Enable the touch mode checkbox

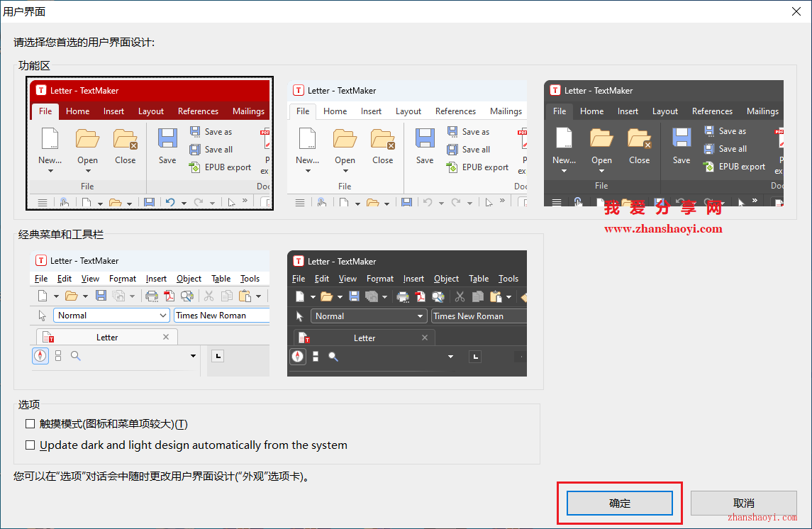coord(30,423)
